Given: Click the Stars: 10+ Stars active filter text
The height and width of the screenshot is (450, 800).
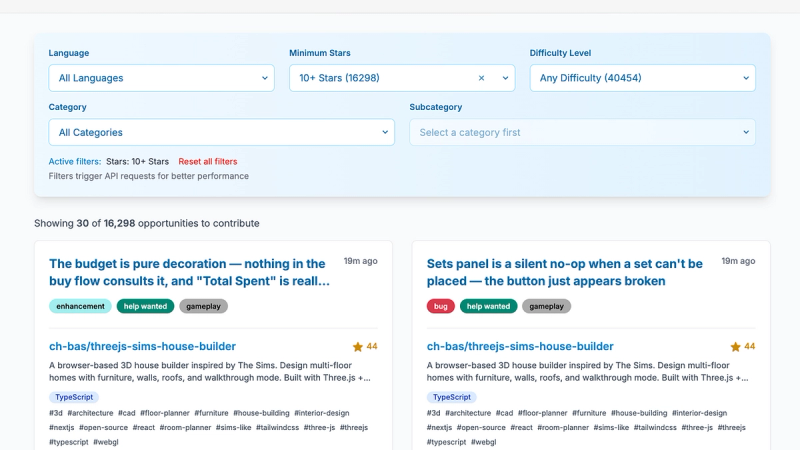Looking at the screenshot, I should click(x=137, y=161).
